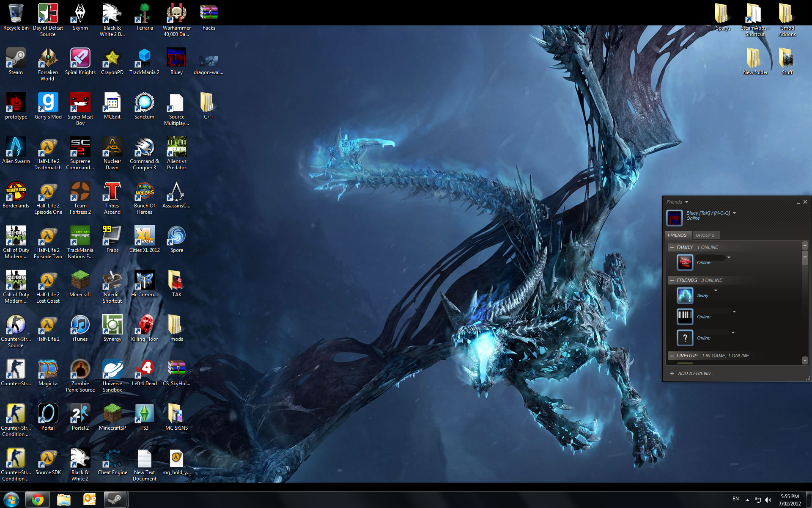Open Tribes Ascend desktop icon
The image size is (812, 508).
pyautogui.click(x=112, y=198)
